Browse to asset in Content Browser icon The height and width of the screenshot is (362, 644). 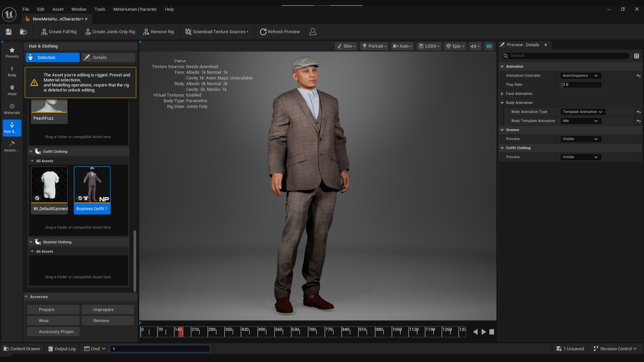[23, 32]
